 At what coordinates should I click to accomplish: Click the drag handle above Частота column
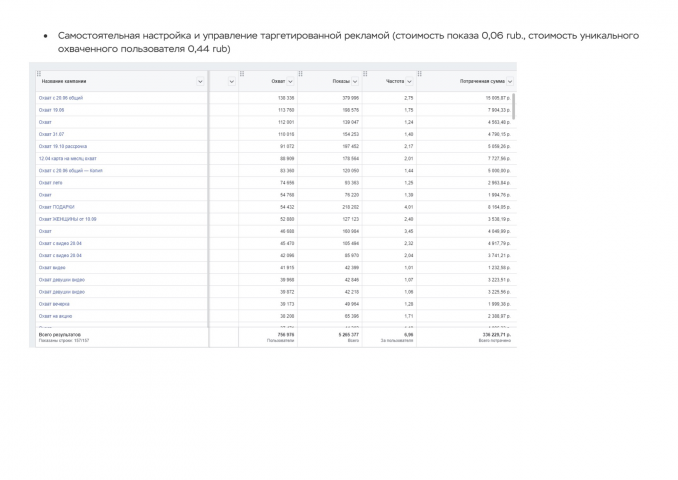[365, 74]
